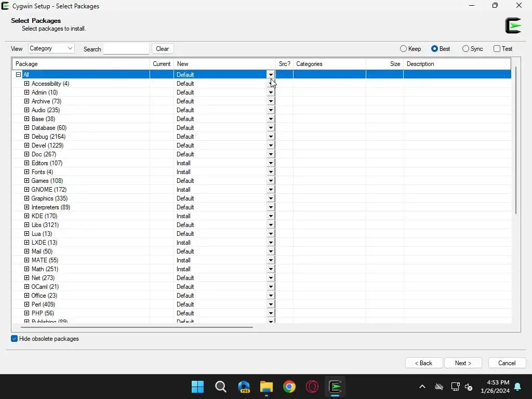Viewport: 532px width, 399px height.
Task: Enable the Test checkbox
Action: coord(497,49)
